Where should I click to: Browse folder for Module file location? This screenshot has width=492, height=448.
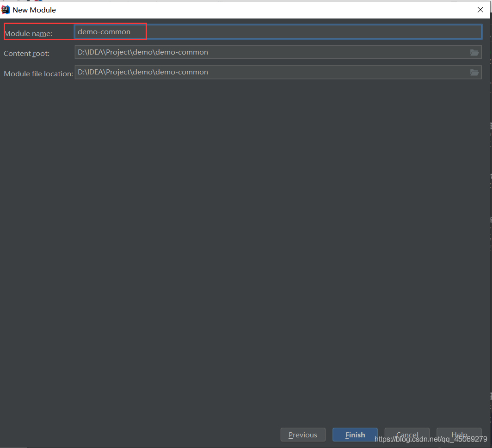474,73
